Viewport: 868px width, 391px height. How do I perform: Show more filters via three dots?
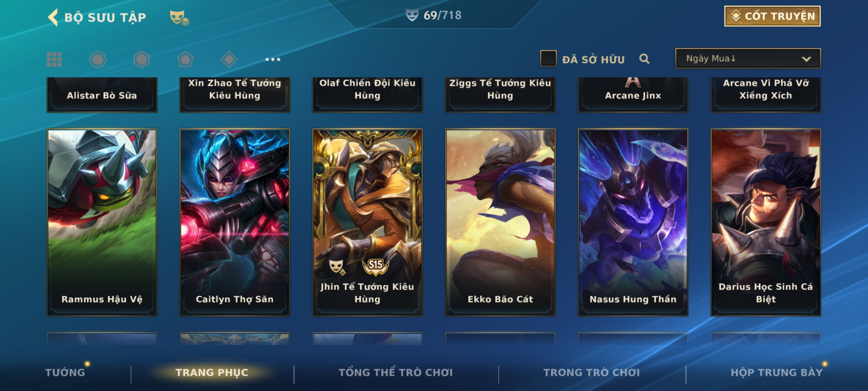tap(273, 59)
